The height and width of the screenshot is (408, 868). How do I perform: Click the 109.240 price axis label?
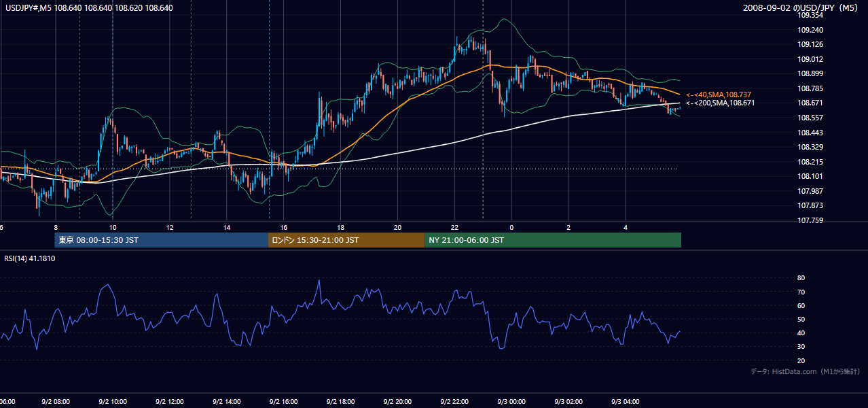(810, 30)
